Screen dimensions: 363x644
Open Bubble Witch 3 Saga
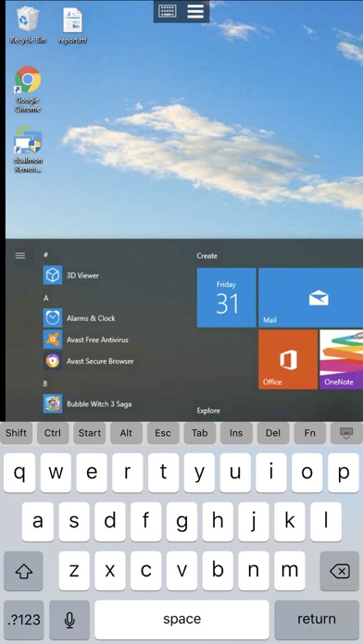click(x=88, y=403)
